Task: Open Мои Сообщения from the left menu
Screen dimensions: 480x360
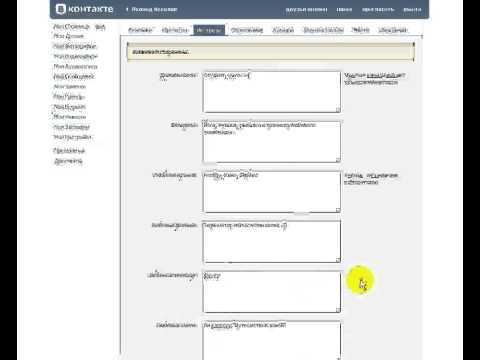Action: (74, 76)
